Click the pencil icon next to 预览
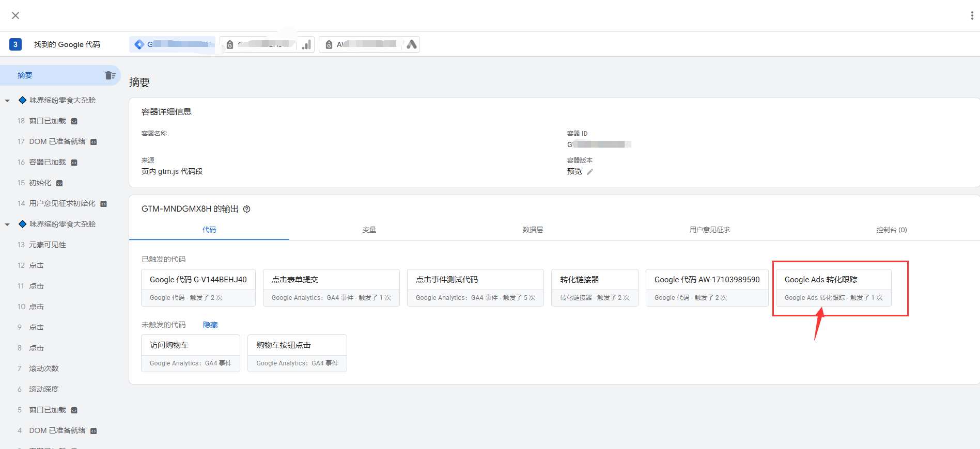Viewport: 980px width, 449px height. click(590, 172)
